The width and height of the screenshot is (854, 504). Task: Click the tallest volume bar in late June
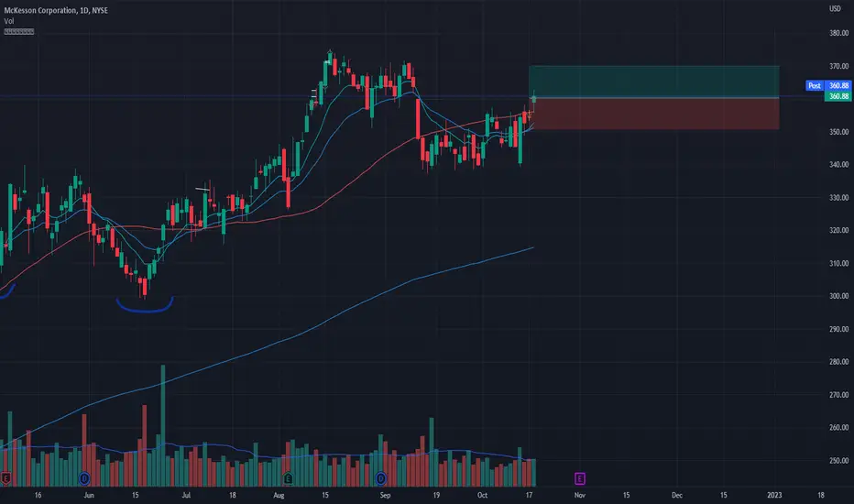click(163, 425)
